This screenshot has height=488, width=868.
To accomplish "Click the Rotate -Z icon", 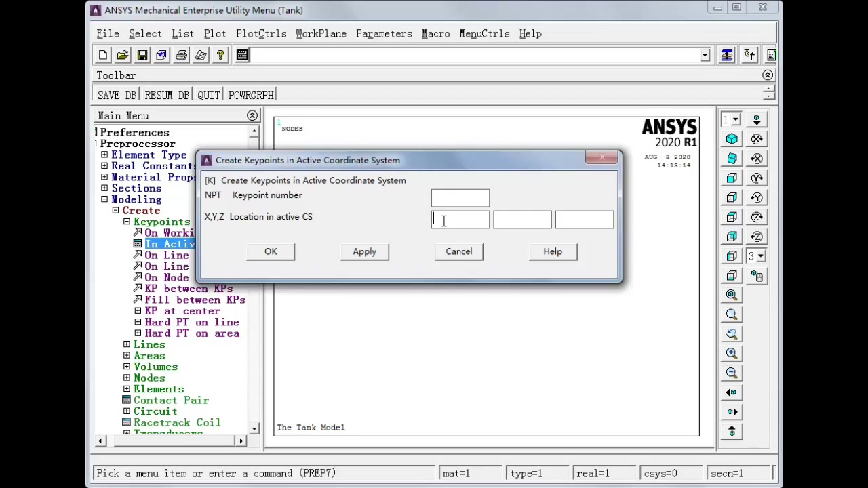I will (x=757, y=217).
